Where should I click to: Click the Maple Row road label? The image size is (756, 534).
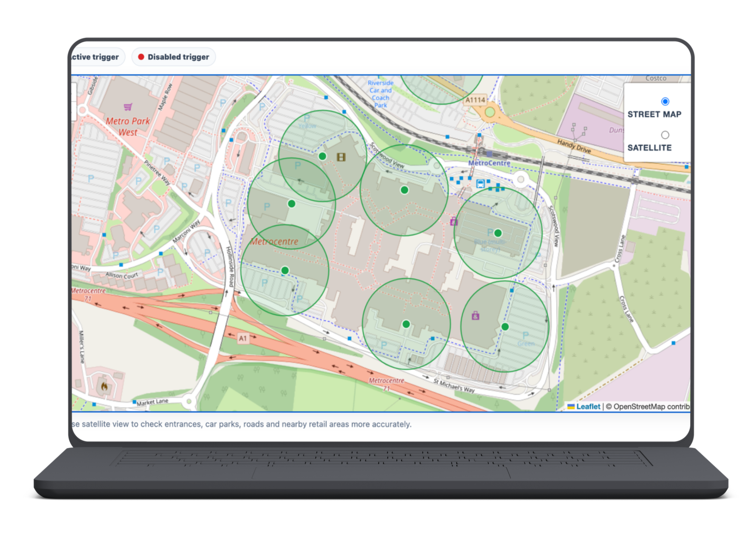click(165, 97)
